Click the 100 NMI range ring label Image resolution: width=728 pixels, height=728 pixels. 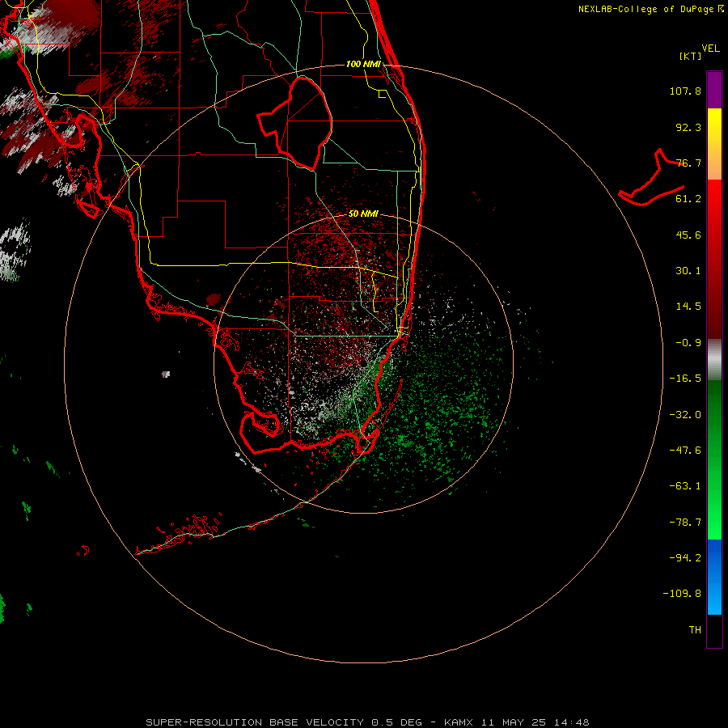point(363,64)
